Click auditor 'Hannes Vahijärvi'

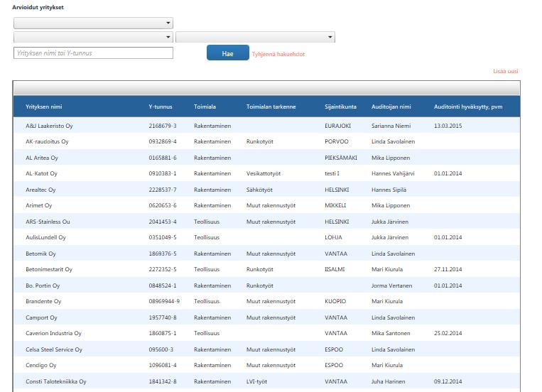393,173
